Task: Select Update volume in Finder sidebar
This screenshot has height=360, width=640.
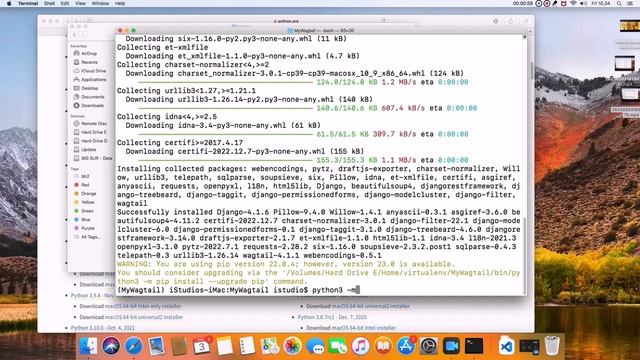Action: tap(88, 149)
